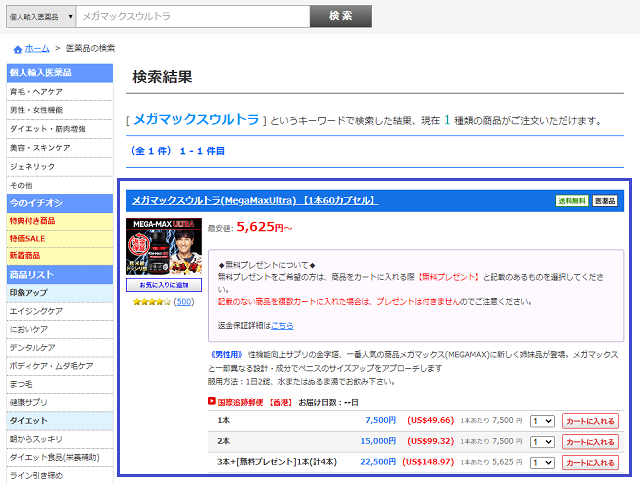The height and width of the screenshot is (484, 640).
Task: Open the デンタルケア sidebar item
Action: click(60, 348)
